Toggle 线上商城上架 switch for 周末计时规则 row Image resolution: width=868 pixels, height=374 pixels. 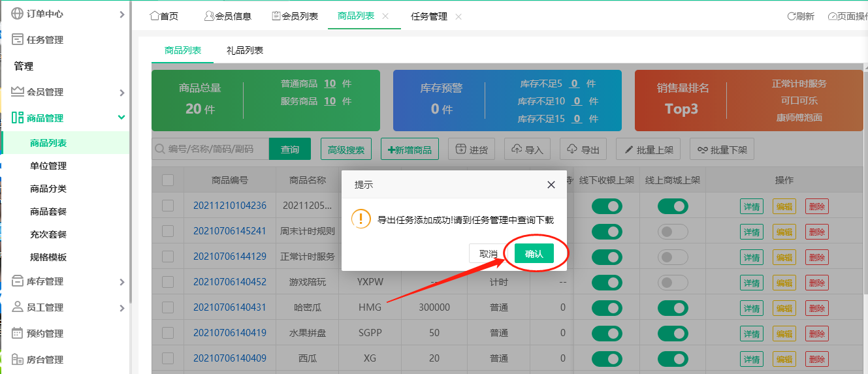672,231
